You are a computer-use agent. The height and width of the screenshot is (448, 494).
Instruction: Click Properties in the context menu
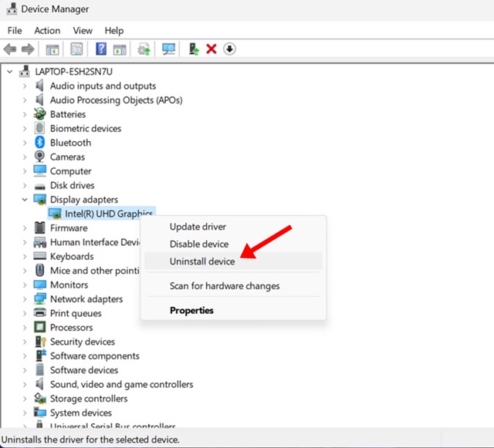coord(191,311)
